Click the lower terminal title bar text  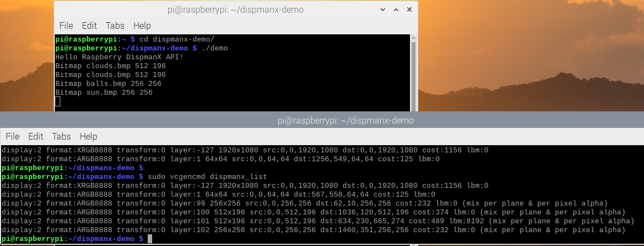pos(345,121)
